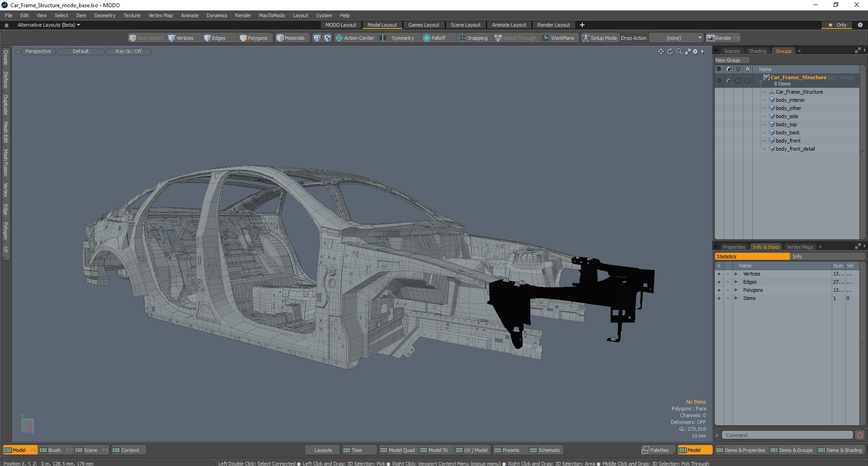
Task: Click the Command input field
Action: tap(787, 435)
